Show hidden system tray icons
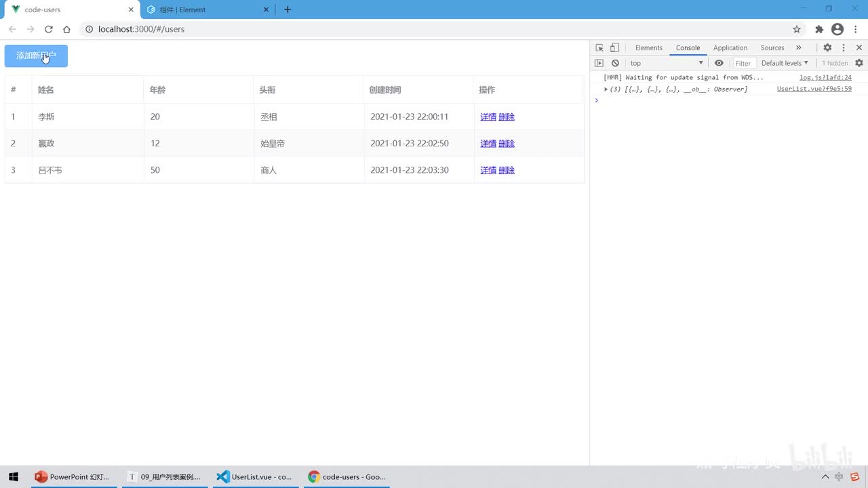Image resolution: width=868 pixels, height=488 pixels. point(825,476)
